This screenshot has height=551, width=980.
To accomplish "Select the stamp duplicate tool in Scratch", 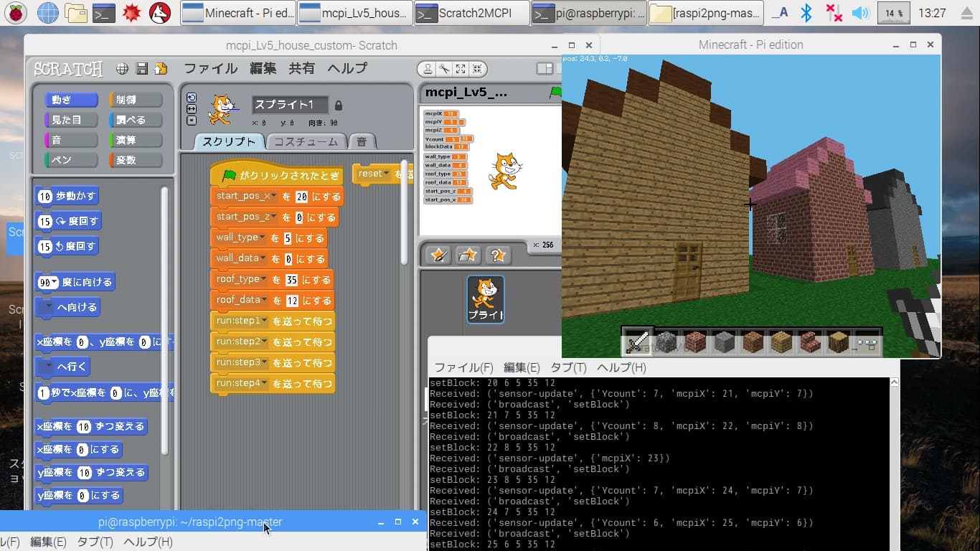I will (x=428, y=69).
